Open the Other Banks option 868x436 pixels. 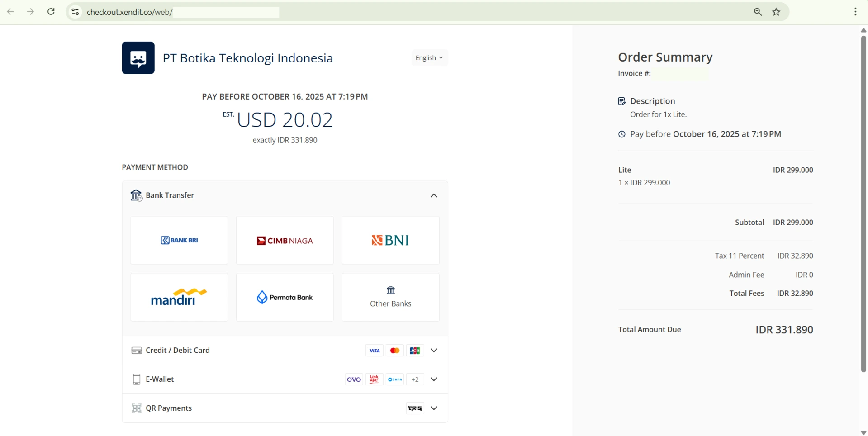[x=390, y=297]
